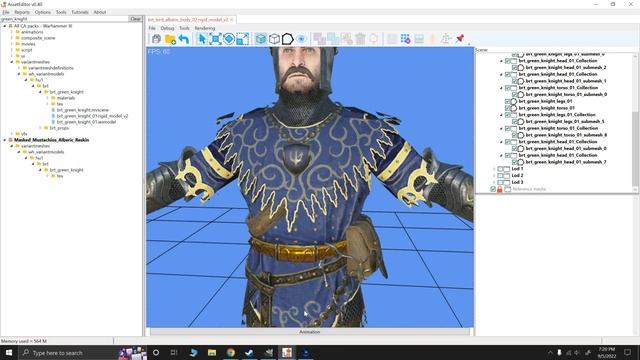This screenshot has width=640, height=360.
Task: Toggle checkbox for brt_green_knight_legs_01_submesh_5
Action: [x=515, y=121]
